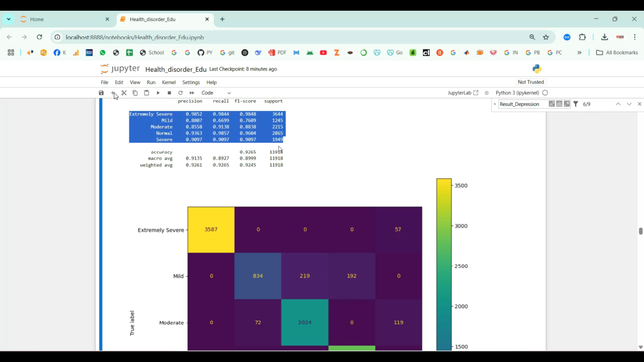
Task: Open notebook in JupyterLab
Action: pos(463,93)
